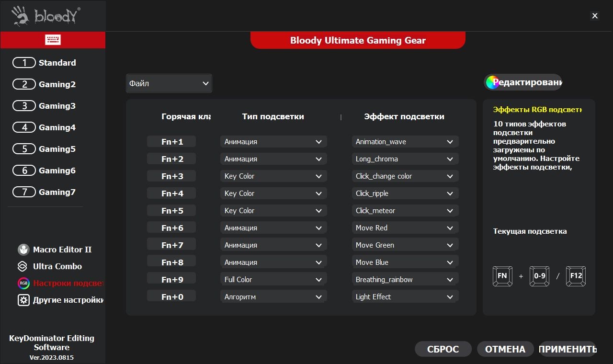Click the 0-9 key icon

point(539,276)
